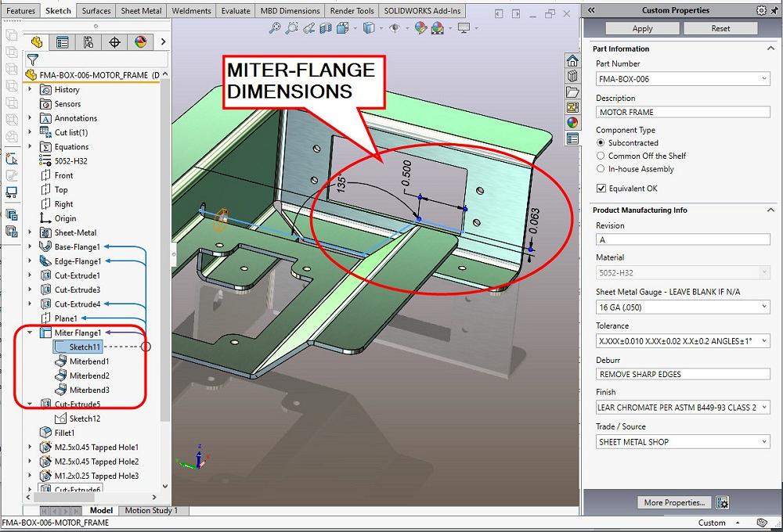This screenshot has width=783, height=532.
Task: Open the Sheet Metal Gauge dropdown
Action: [x=763, y=307]
